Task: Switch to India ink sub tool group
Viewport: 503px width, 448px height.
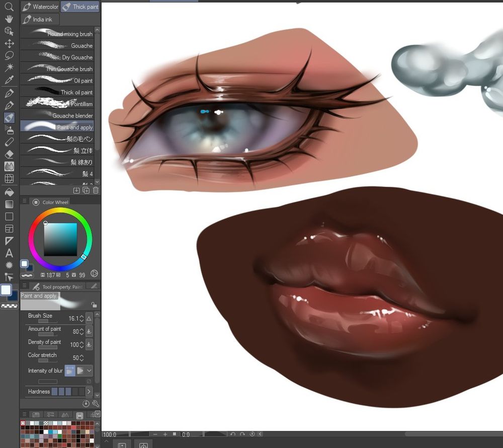Action: point(40,19)
